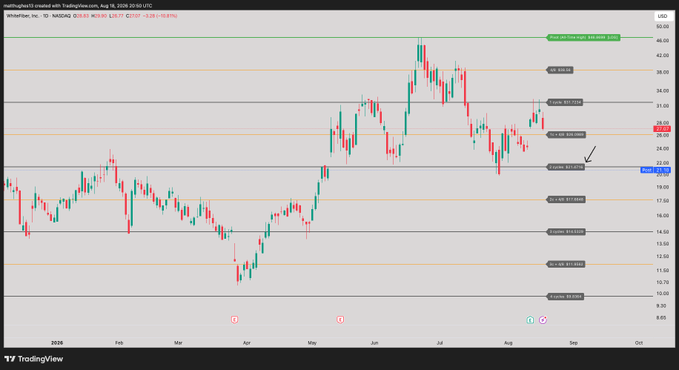The width and height of the screenshot is (679, 370).
Task: Select the 1 cycle level label
Action: click(565, 102)
